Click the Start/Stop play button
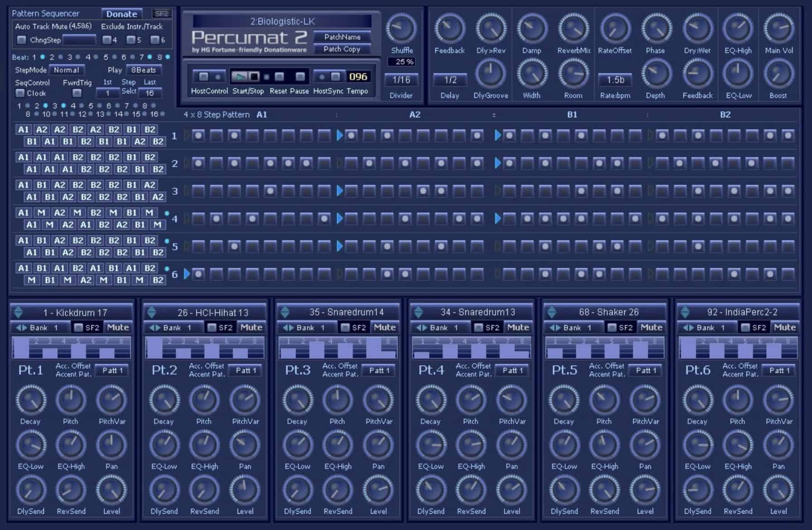Screen dimensions: 812x530 [240, 77]
